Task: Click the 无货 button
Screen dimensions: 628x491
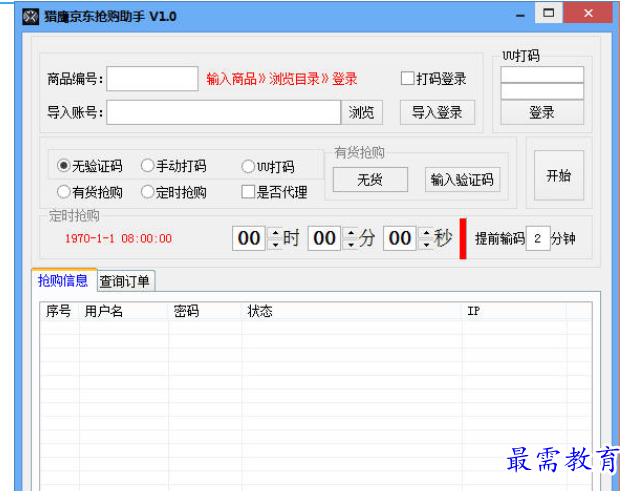Action: [x=370, y=179]
